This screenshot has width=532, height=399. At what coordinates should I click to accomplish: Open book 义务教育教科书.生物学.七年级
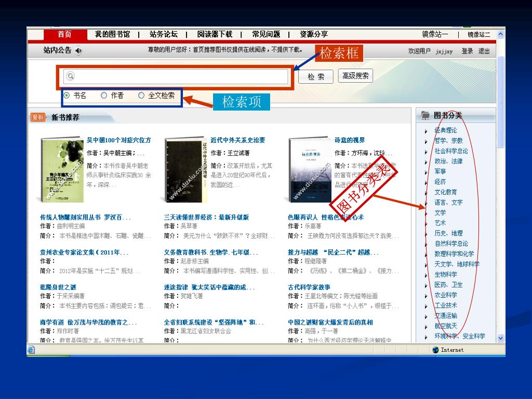tap(211, 252)
